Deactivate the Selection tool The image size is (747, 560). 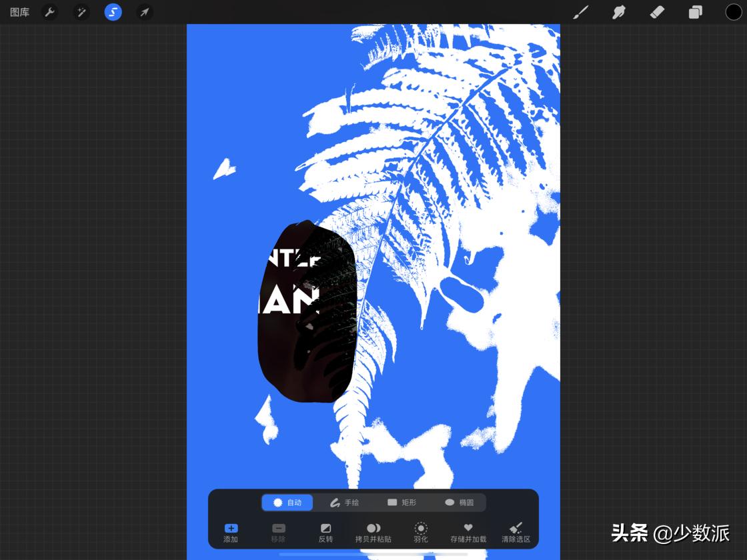(x=113, y=11)
